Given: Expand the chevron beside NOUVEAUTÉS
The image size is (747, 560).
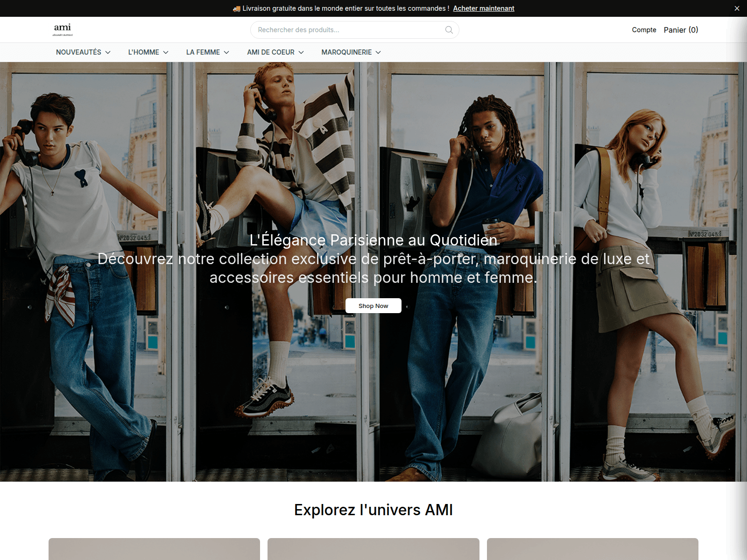Looking at the screenshot, I should tap(108, 52).
